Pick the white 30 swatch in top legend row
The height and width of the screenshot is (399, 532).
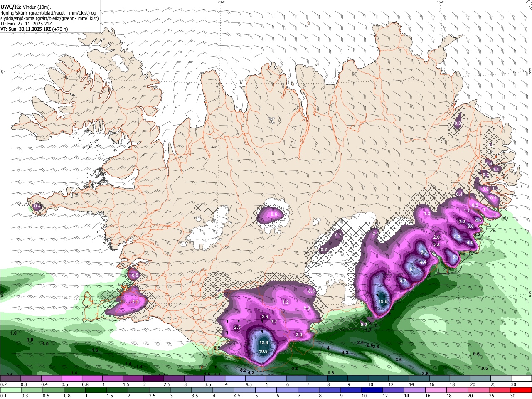[x=521, y=379]
